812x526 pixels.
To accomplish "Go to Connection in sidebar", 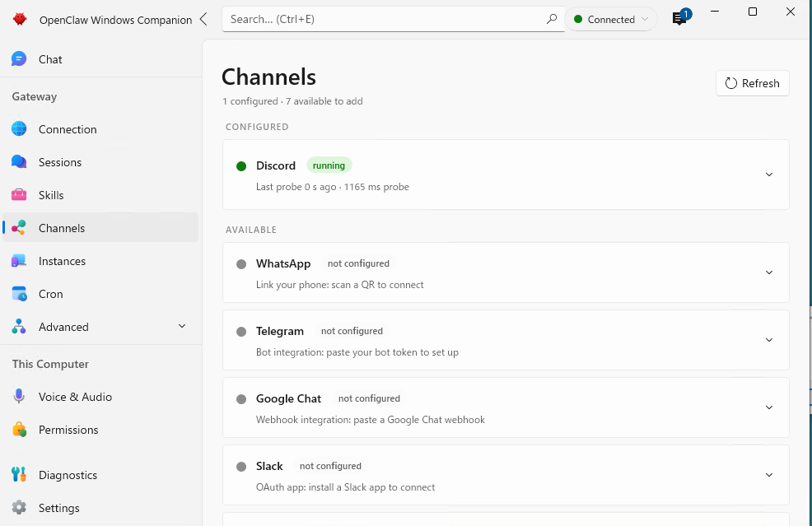I will (x=100, y=129).
